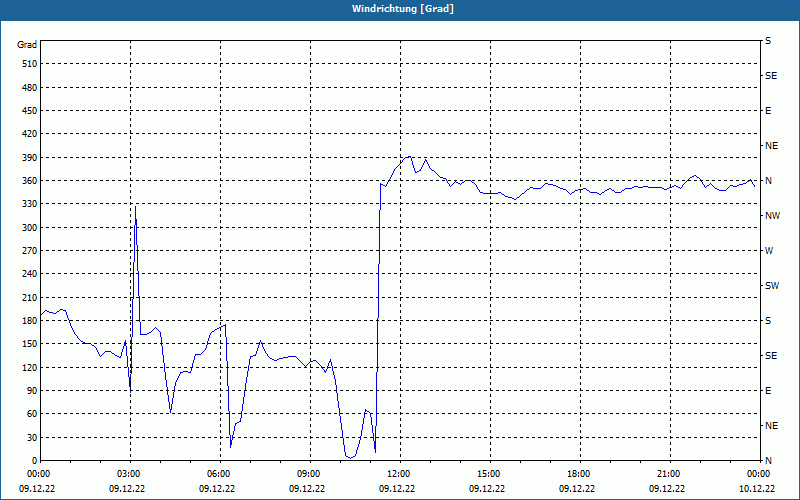This screenshot has width=800, height=500.
Task: Pick the "90" y-axis value
Action: (32, 391)
